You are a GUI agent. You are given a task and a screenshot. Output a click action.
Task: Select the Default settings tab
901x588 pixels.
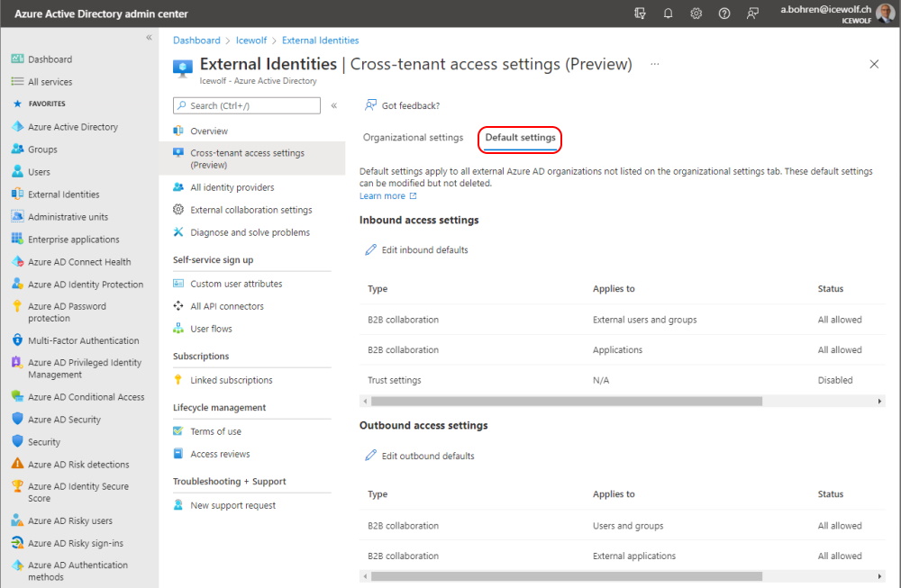tap(520, 137)
